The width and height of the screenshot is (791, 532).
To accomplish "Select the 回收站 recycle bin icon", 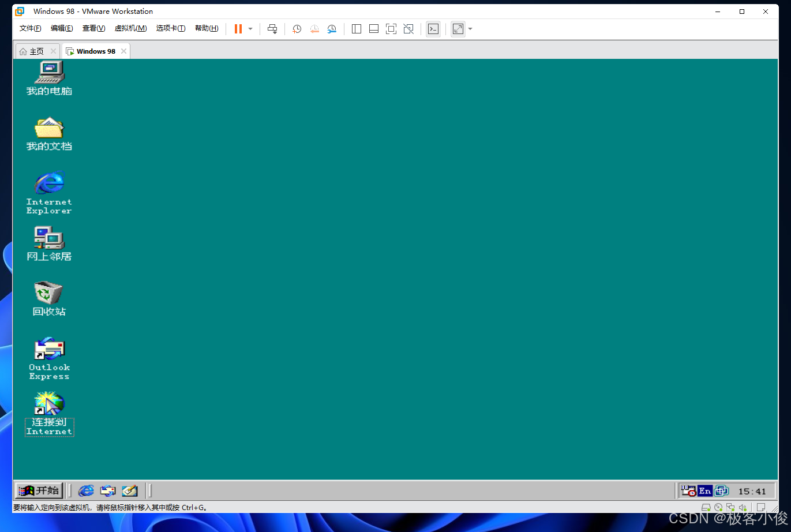I will tap(49, 299).
